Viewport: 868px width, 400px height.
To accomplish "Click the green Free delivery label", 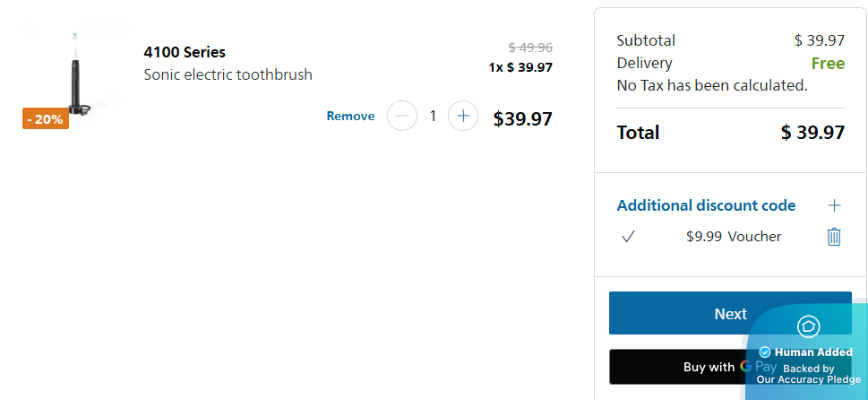I will 828,64.
